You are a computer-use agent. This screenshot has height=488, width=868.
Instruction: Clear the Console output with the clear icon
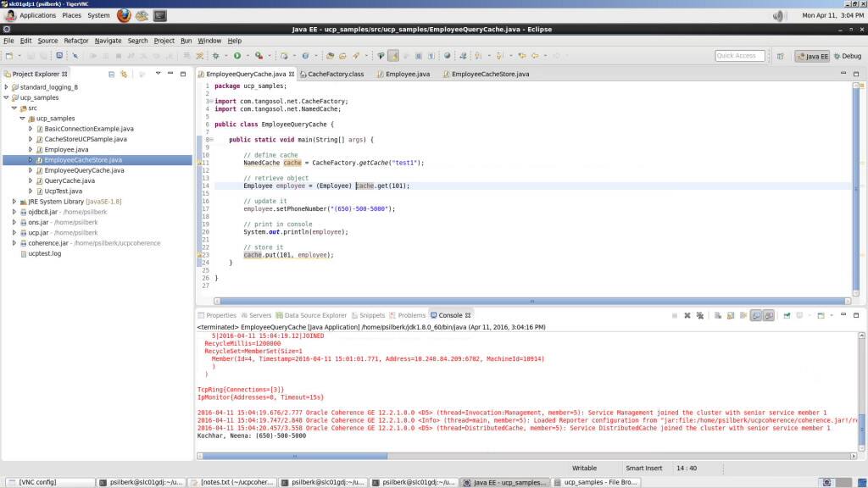click(x=718, y=314)
